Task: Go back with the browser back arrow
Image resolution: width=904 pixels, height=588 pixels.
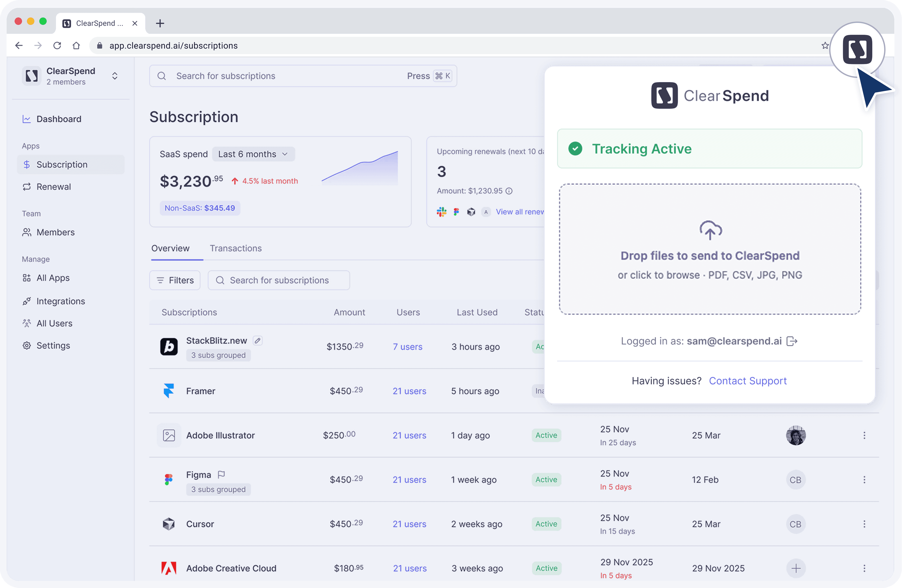Action: coord(19,46)
